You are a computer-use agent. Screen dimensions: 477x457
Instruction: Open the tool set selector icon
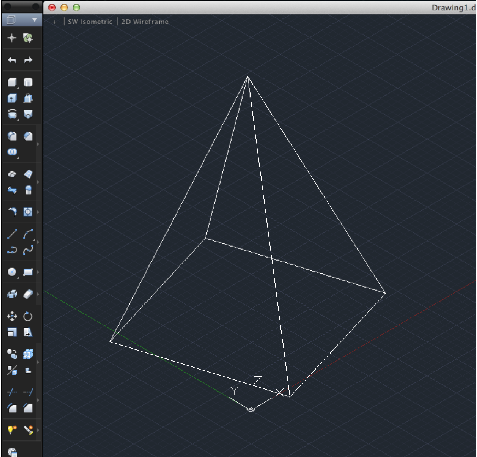click(12, 20)
